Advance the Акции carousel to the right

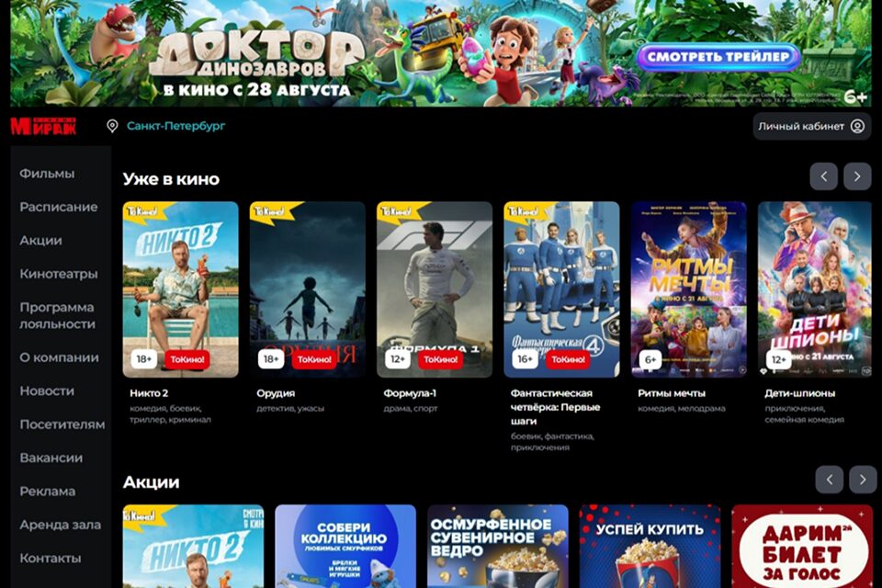(x=863, y=480)
